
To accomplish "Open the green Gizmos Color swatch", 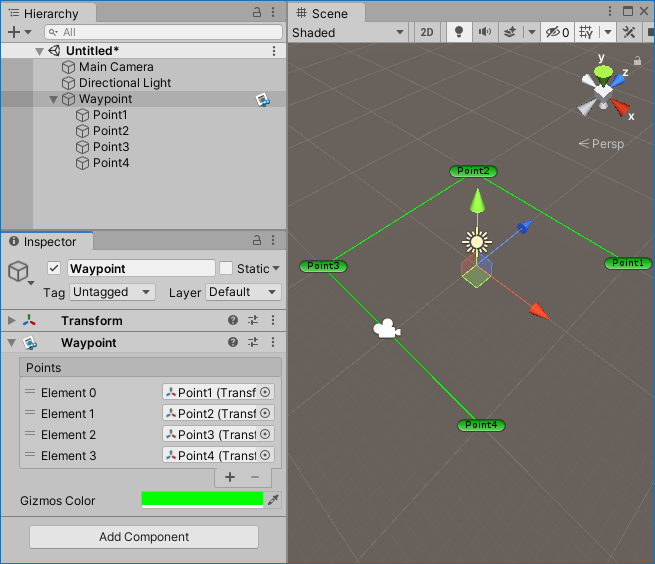I will [x=202, y=500].
